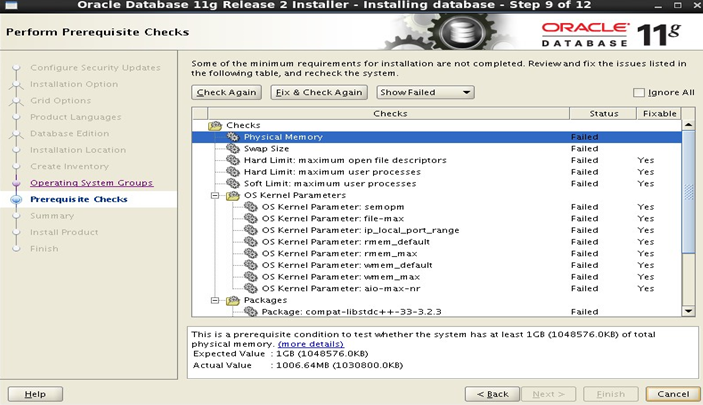Viewport: 703px width, 405px height.
Task: Minimize the installer window
Action: 658,5
